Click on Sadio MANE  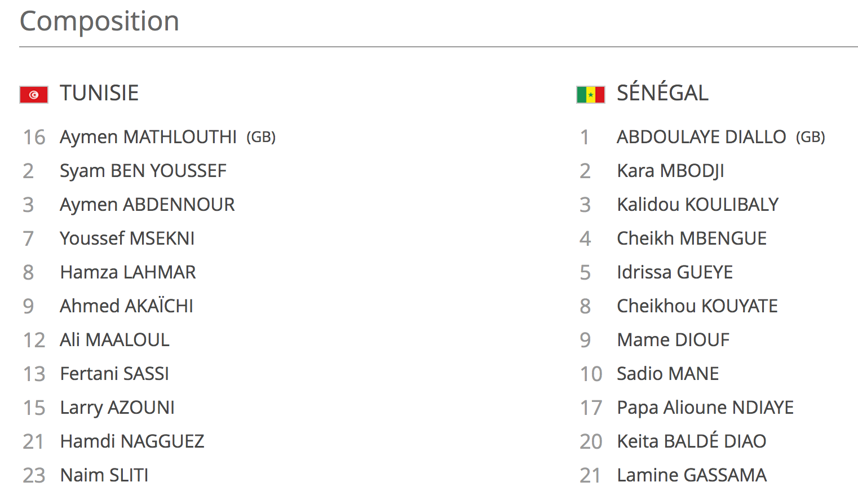tap(668, 374)
